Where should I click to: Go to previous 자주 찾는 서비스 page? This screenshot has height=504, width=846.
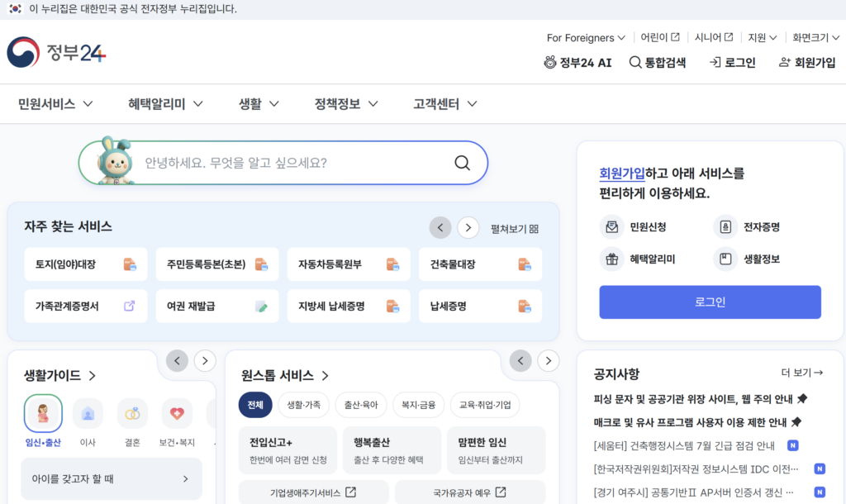click(x=440, y=228)
